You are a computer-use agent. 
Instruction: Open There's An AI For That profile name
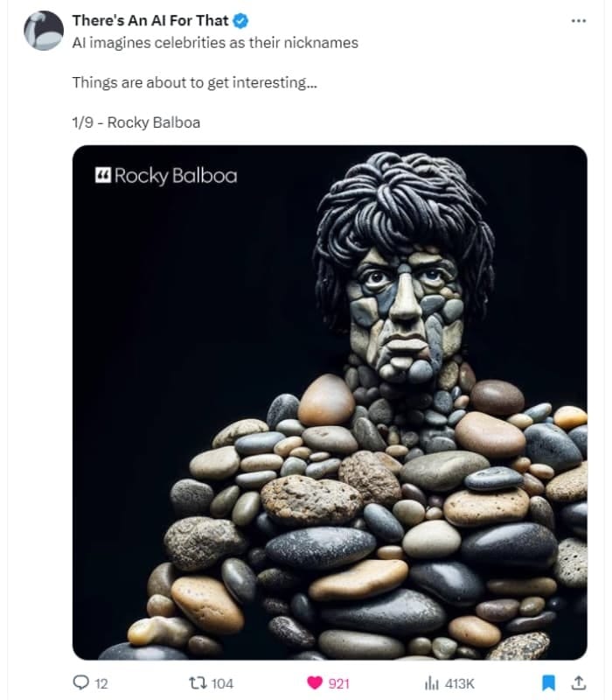[150, 20]
